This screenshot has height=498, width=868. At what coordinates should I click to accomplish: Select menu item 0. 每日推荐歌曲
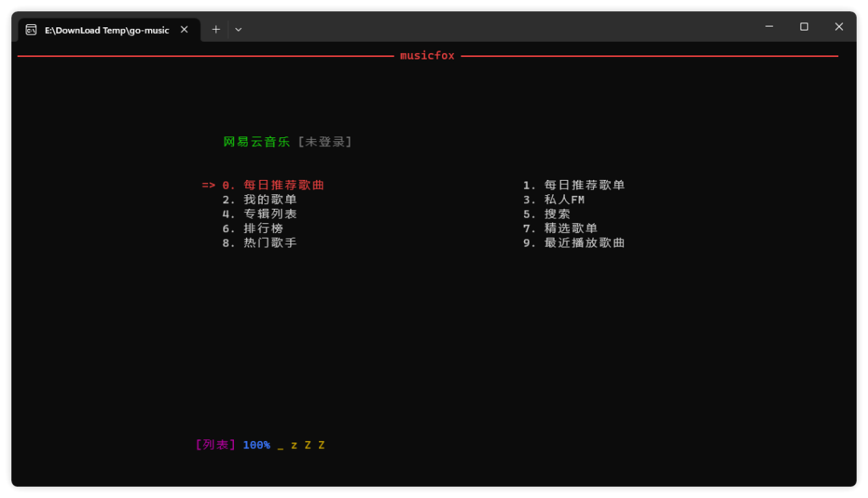273,185
